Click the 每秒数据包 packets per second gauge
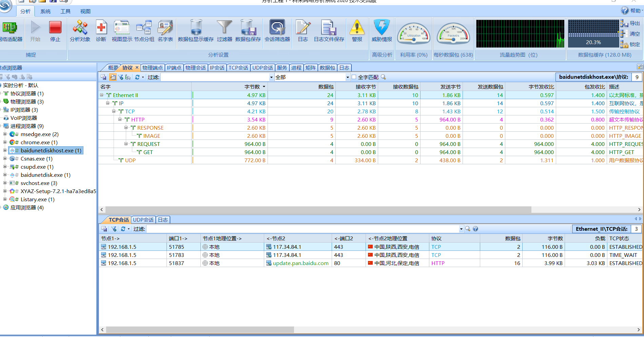The width and height of the screenshot is (644, 337). [453, 34]
